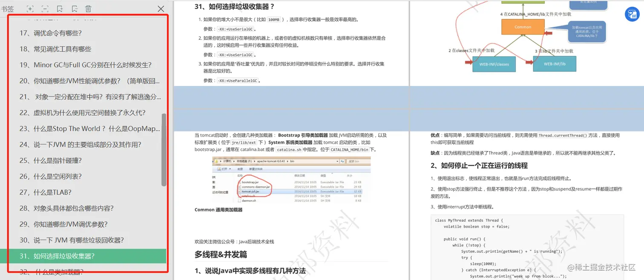644x280 pixels.
Task: Click highlighted bookmark 31、如何选择垃圾收集器?
Action: 83,256
